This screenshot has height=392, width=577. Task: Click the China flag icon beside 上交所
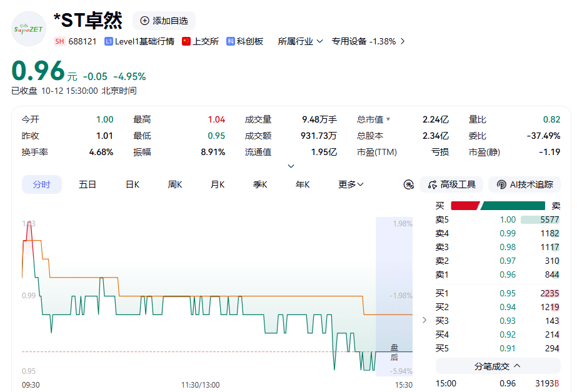pos(186,41)
